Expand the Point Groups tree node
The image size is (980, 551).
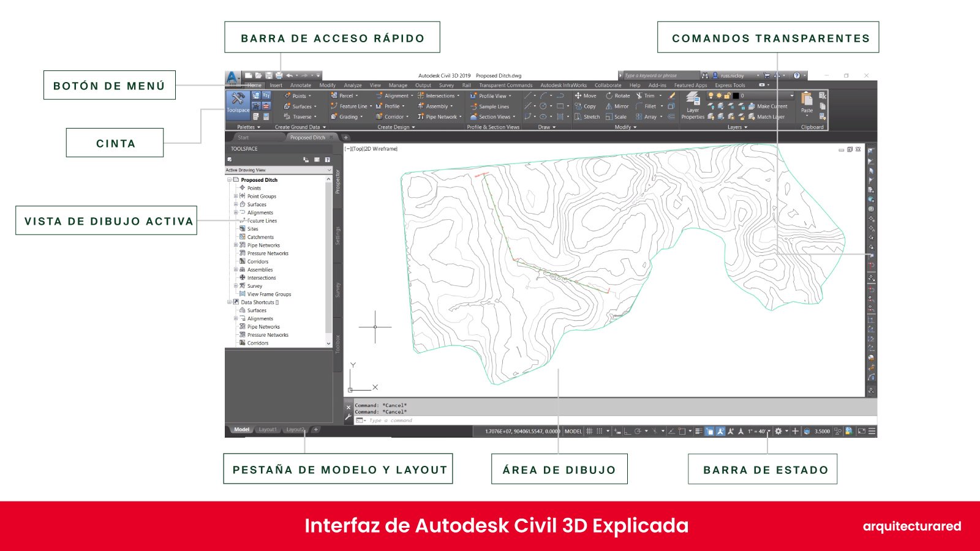coord(236,196)
